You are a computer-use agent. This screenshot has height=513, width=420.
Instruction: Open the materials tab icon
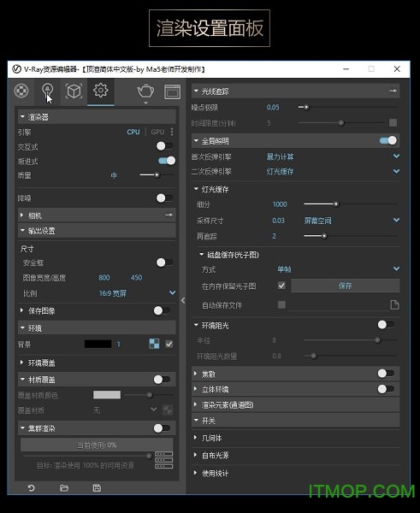point(21,91)
